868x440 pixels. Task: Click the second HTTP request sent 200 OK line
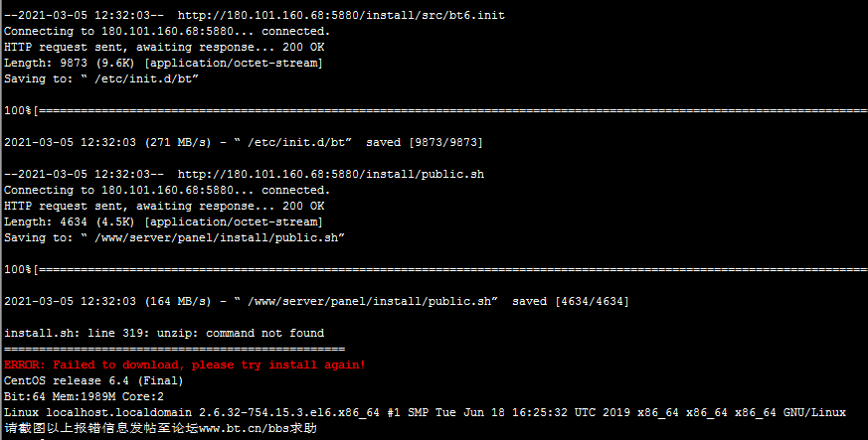pyautogui.click(x=164, y=207)
